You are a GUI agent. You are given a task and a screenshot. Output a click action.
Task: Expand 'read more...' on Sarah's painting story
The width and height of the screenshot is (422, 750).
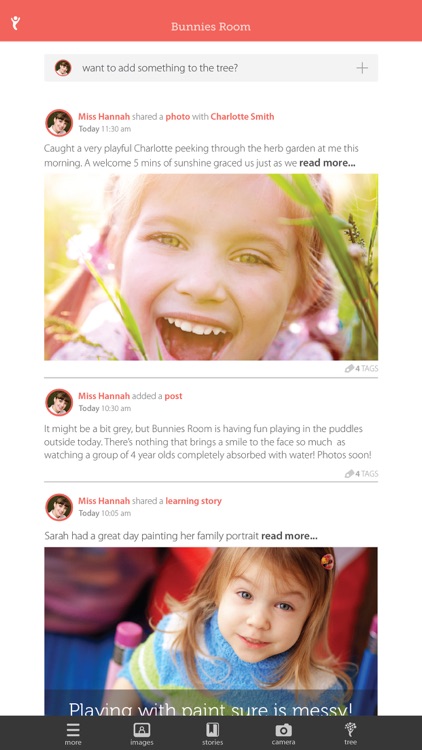click(289, 536)
